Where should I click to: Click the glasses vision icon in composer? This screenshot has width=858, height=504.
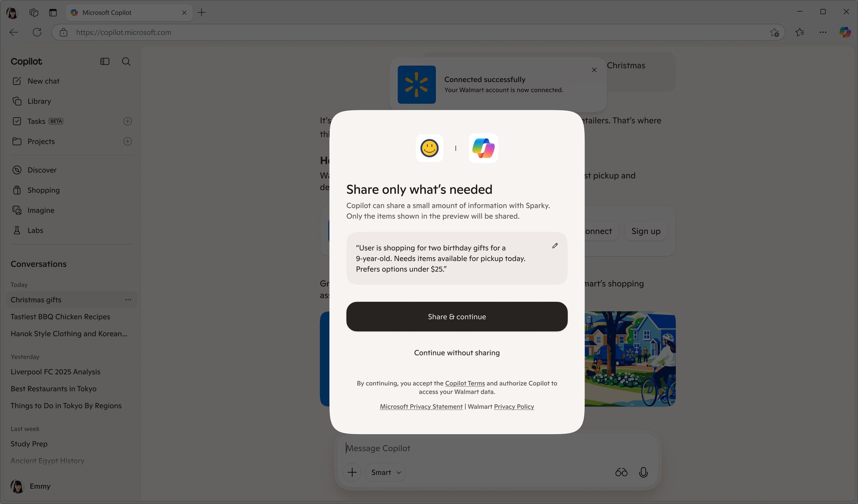pyautogui.click(x=621, y=473)
